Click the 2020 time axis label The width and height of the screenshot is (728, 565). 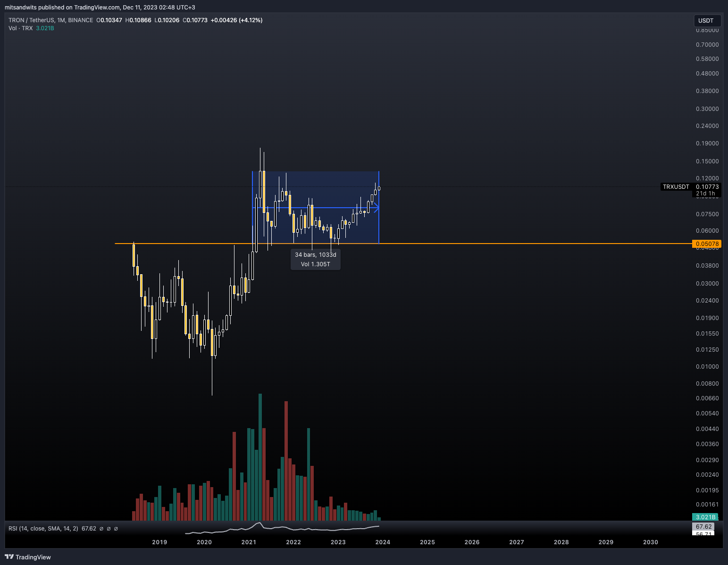[204, 542]
